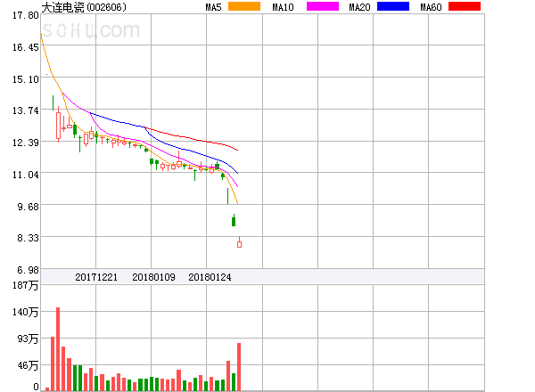535x392 pixels.
Task: Click the 11.04 price axis label
Action: 26,175
